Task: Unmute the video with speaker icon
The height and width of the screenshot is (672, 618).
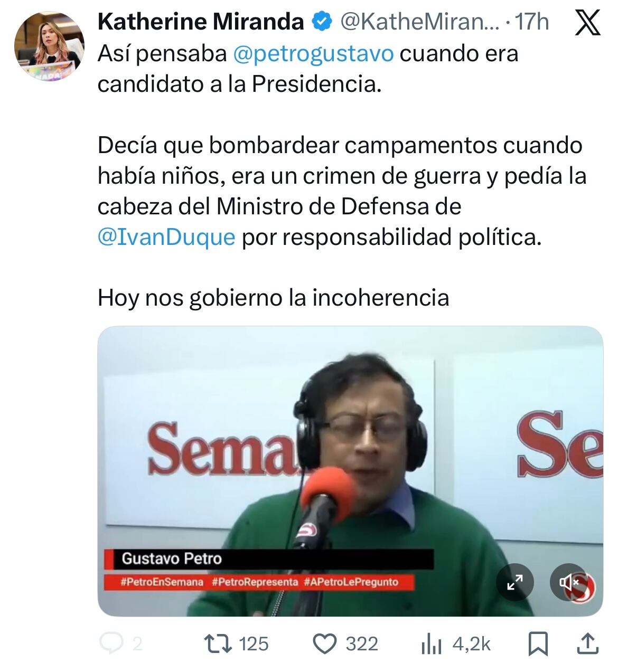Action: point(569,582)
